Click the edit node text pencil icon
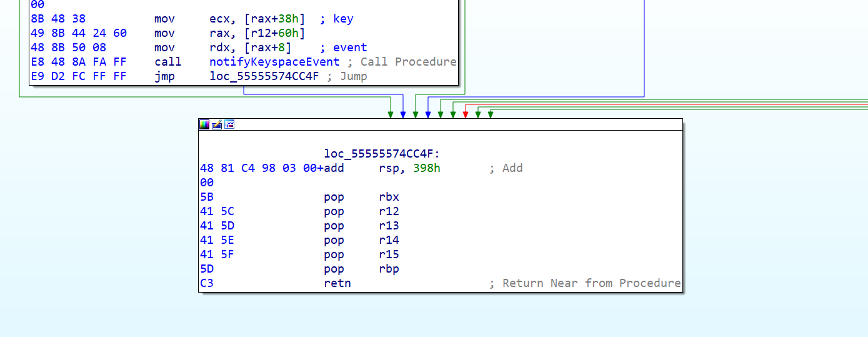This screenshot has width=868, height=337. click(x=217, y=124)
